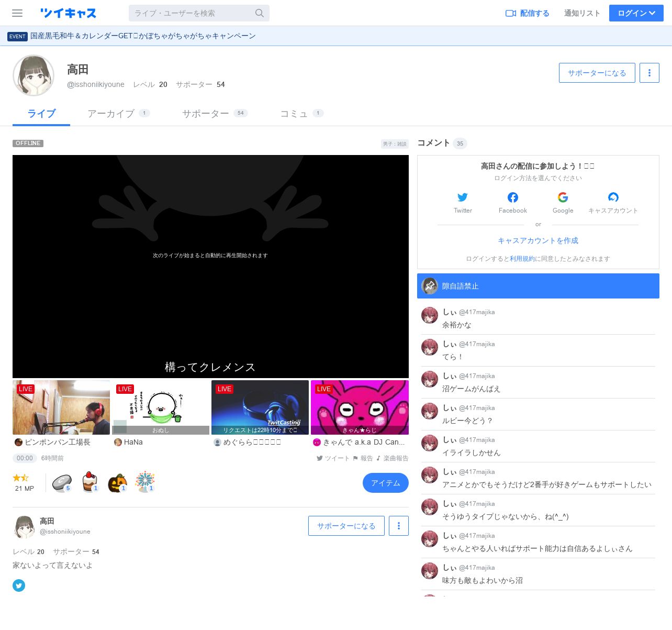The width and height of the screenshot is (672, 630).
Task: Open the 利用規約 terms link
Action: 522,259
